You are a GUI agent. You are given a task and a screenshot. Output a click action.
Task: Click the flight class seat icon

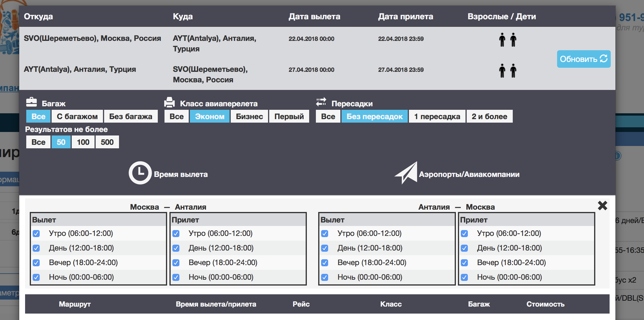(169, 102)
